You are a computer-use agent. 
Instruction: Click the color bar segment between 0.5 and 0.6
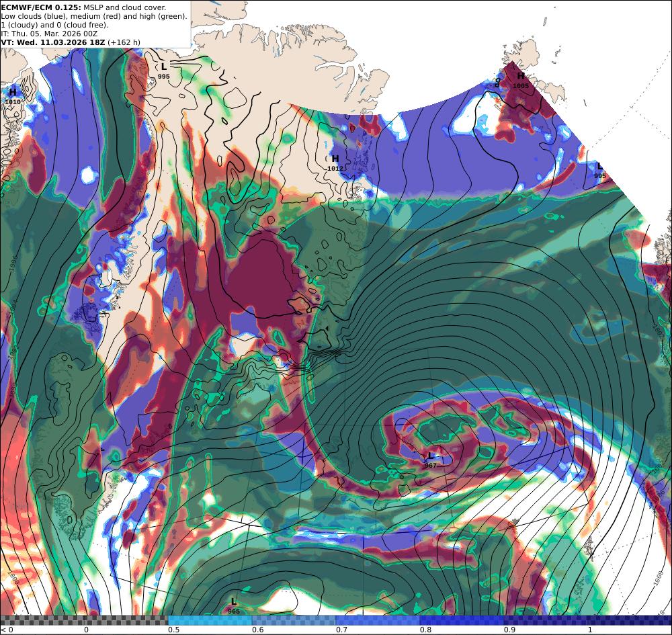pos(210,620)
